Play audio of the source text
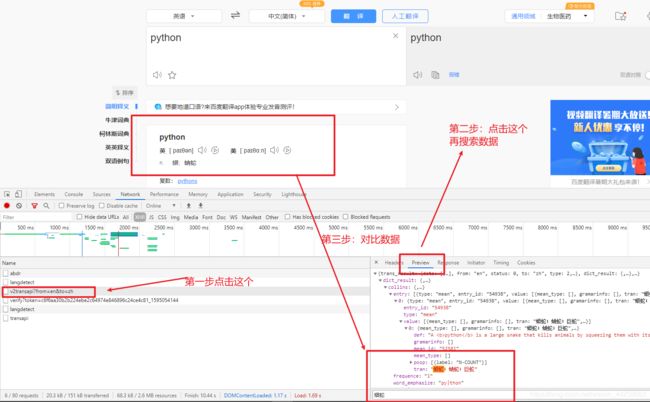650x402 pixels. pyautogui.click(x=157, y=75)
